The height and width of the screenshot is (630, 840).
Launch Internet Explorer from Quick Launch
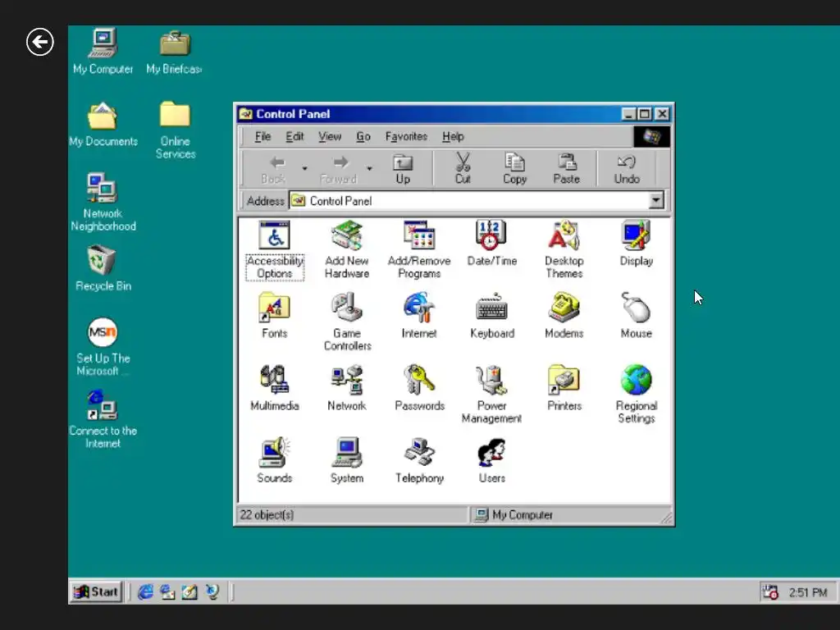145,592
